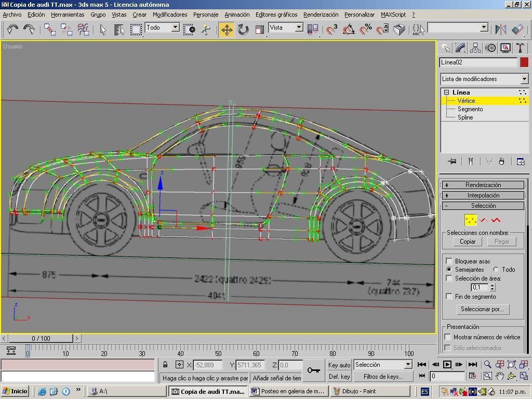Check Mostrar números de vértice
This screenshot has height=399, width=532.
click(x=448, y=337)
